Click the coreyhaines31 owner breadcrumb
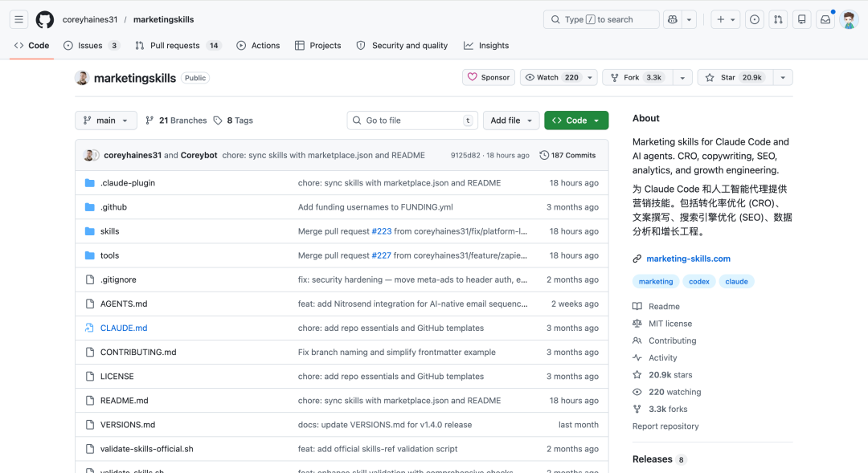The height and width of the screenshot is (473, 868). (90, 19)
